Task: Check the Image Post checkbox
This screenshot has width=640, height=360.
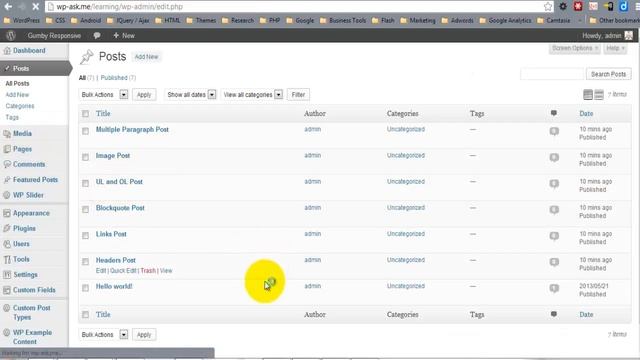Action: (85, 157)
